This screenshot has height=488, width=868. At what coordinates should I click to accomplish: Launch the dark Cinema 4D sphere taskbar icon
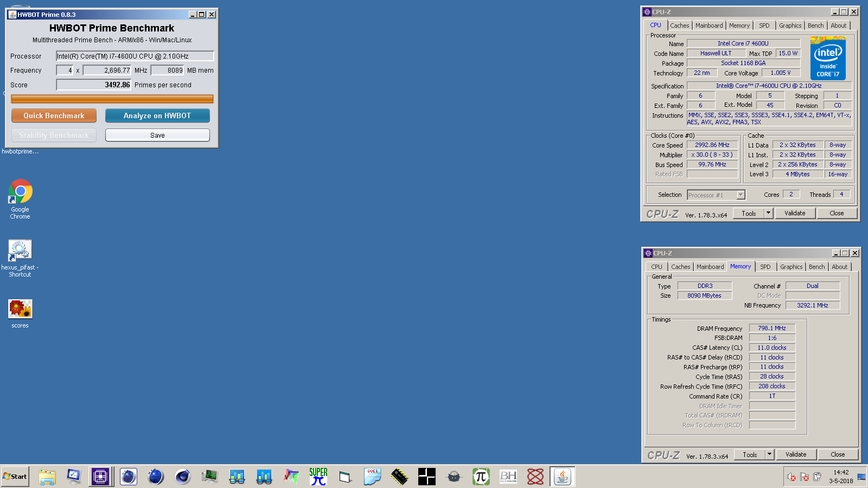tap(183, 477)
